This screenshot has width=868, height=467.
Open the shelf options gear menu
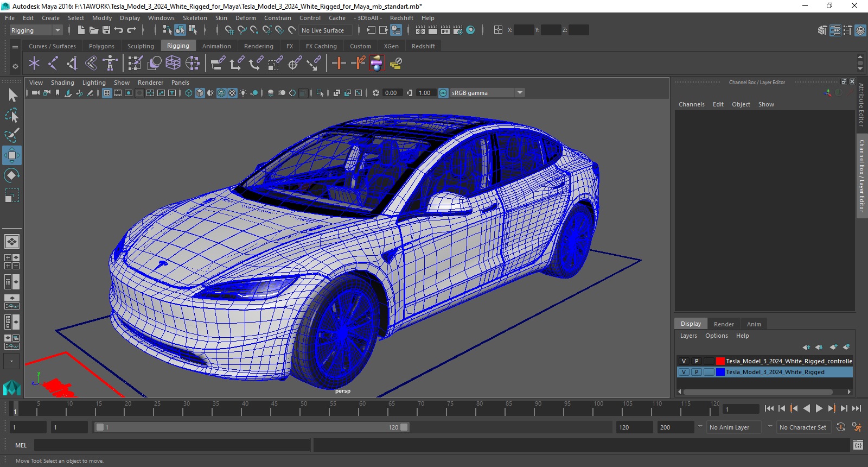coord(15,66)
